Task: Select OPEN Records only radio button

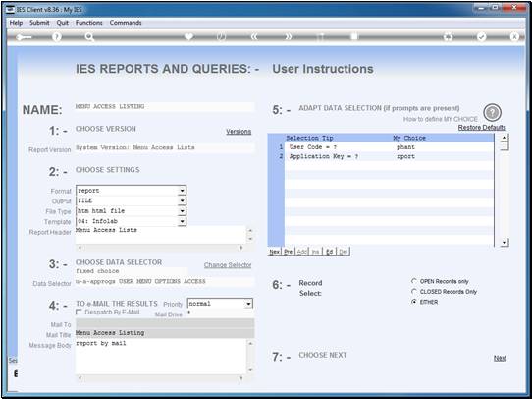Action: (413, 281)
